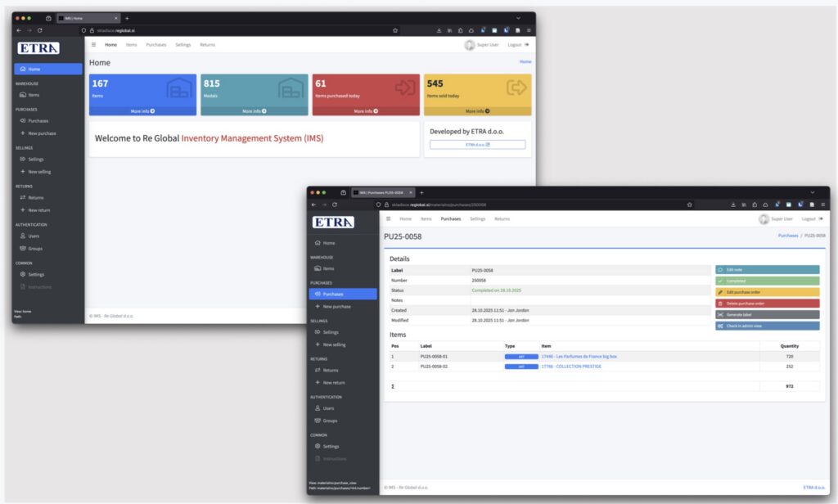Click reload icon in the PU25-0058 browser window
Viewport: 838px width, 504px height.
(335, 204)
